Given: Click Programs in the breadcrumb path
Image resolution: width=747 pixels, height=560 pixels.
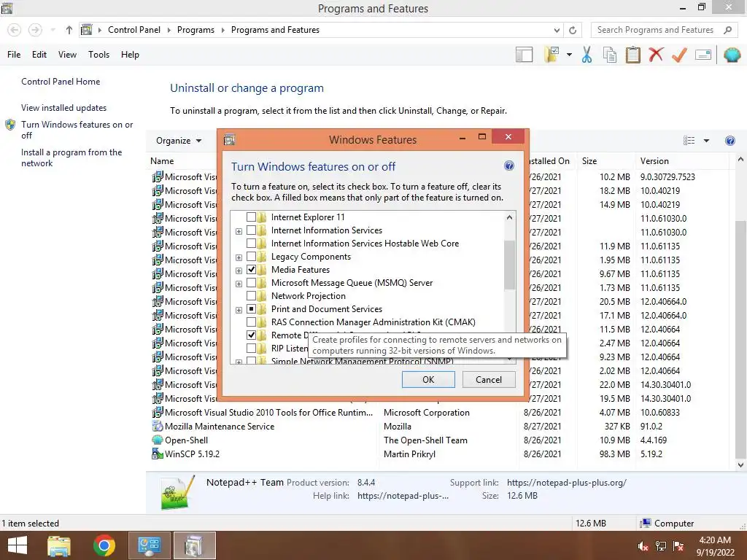Looking at the screenshot, I should pos(196,30).
